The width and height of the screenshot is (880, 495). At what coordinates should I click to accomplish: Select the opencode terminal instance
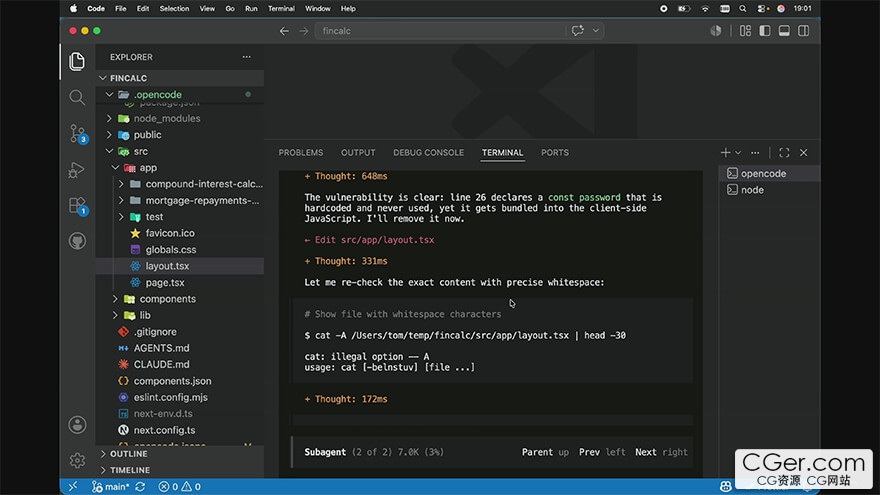[x=769, y=173]
